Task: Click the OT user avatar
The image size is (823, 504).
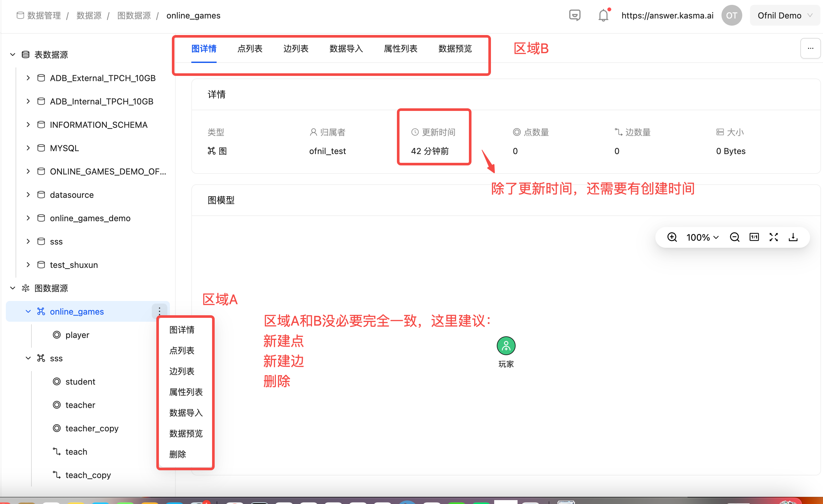Action: (732, 15)
